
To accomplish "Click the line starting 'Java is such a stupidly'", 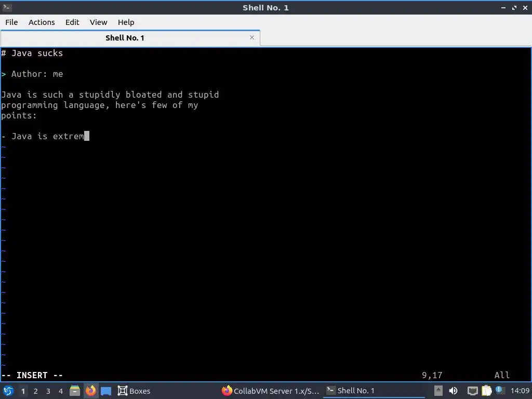I will [110, 95].
